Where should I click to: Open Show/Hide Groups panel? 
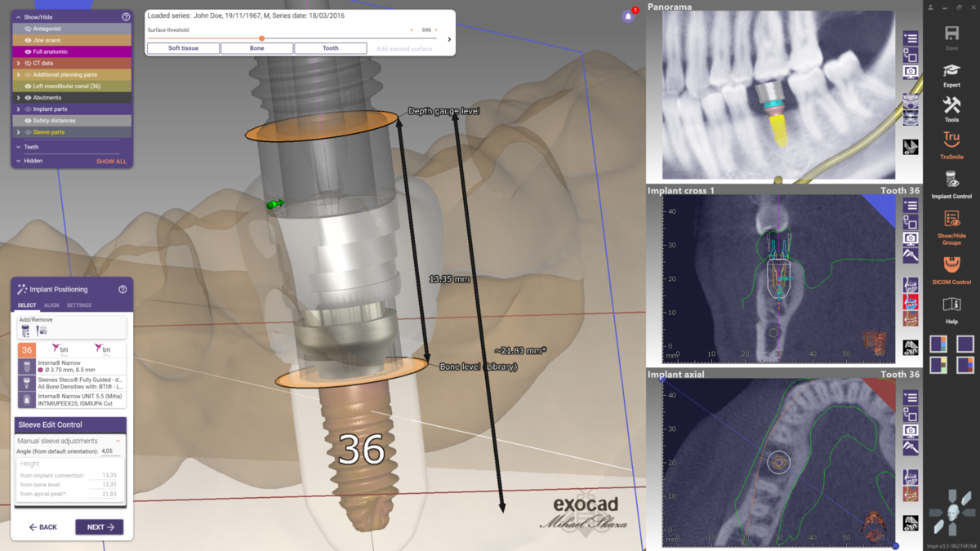tap(951, 228)
